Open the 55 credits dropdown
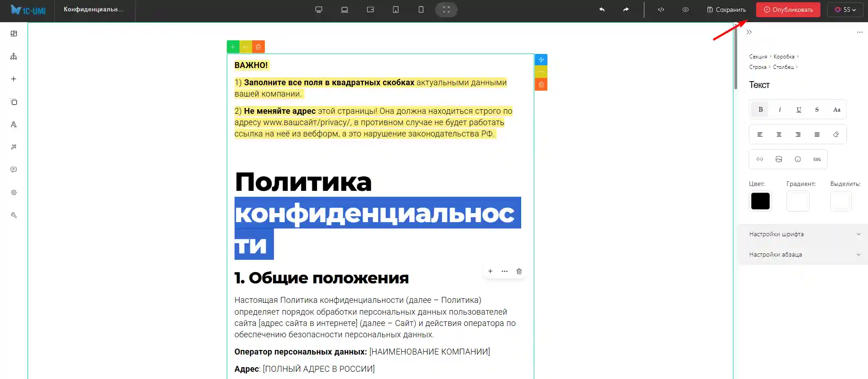Image resolution: width=868 pixels, height=379 pixels. coord(845,10)
